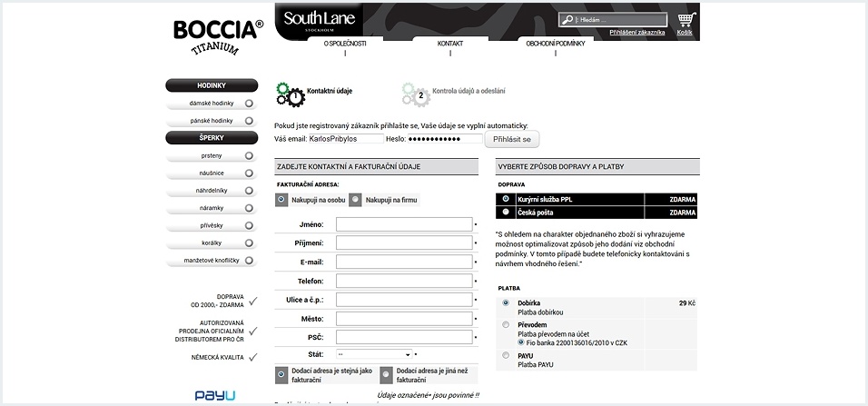
Task: Click the PayU logo
Action: coord(215,395)
